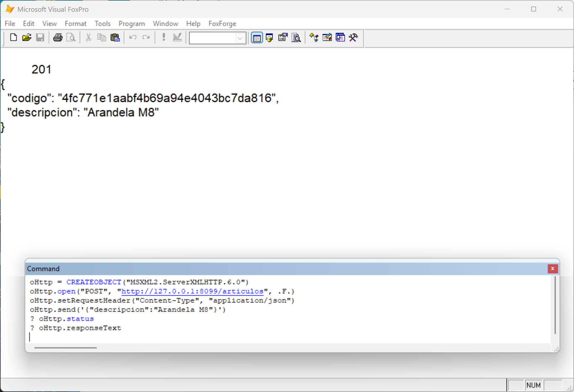Open the Format menu
This screenshot has width=574, height=392.
tap(76, 24)
